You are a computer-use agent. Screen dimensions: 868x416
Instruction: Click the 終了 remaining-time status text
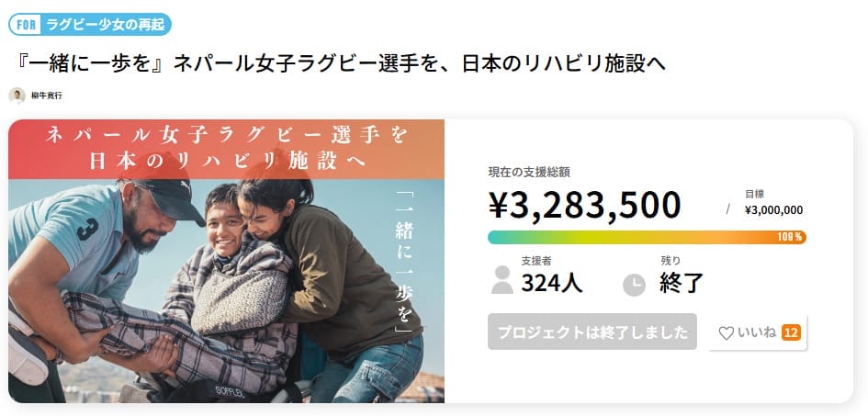[682, 283]
